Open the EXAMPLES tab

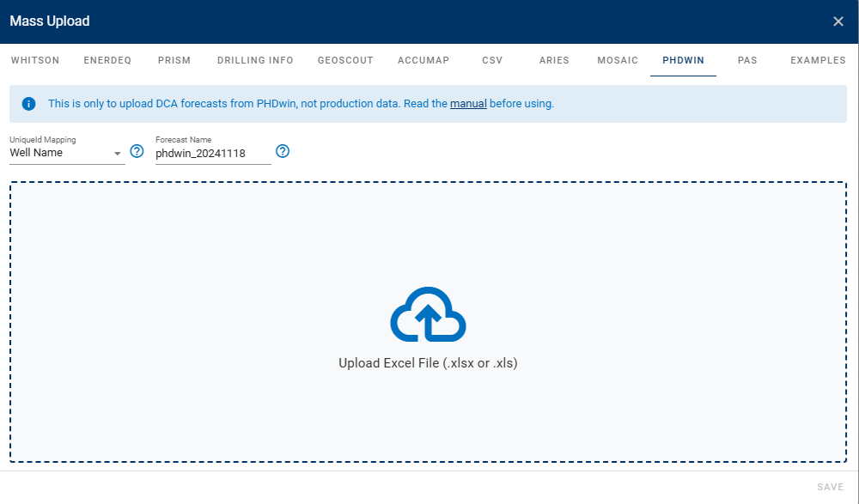pyautogui.click(x=817, y=60)
